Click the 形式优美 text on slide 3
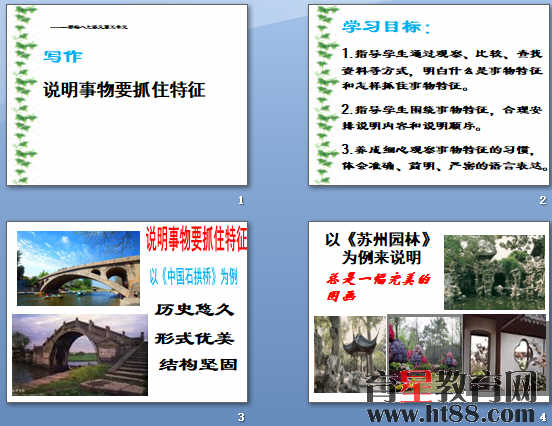Viewport: 552px width, 426px height. [194, 338]
